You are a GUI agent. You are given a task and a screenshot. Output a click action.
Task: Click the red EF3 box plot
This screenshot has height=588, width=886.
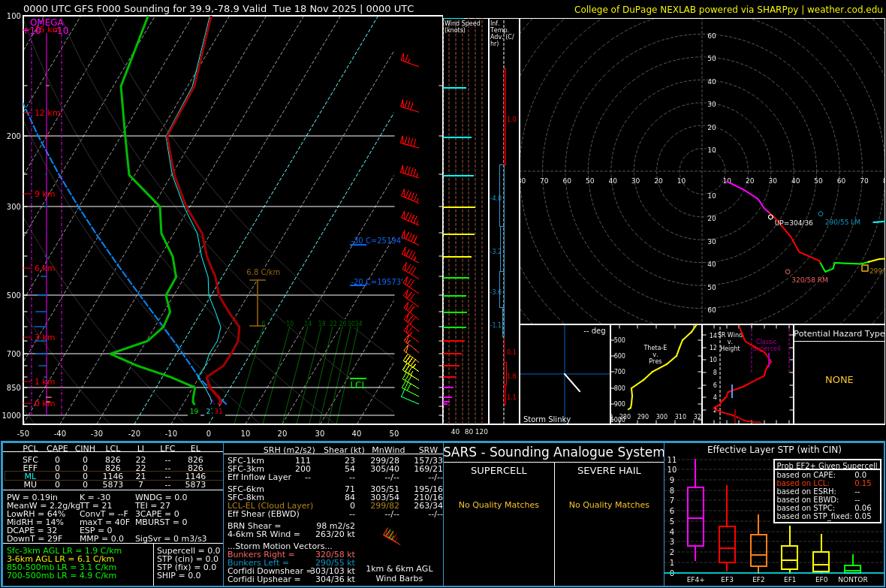pos(727,544)
